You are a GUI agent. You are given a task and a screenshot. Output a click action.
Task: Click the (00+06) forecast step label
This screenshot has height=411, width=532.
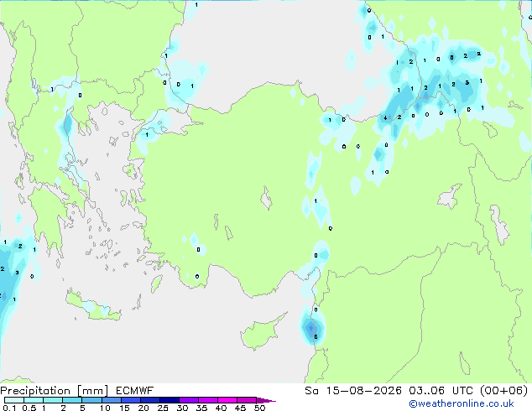(x=504, y=391)
